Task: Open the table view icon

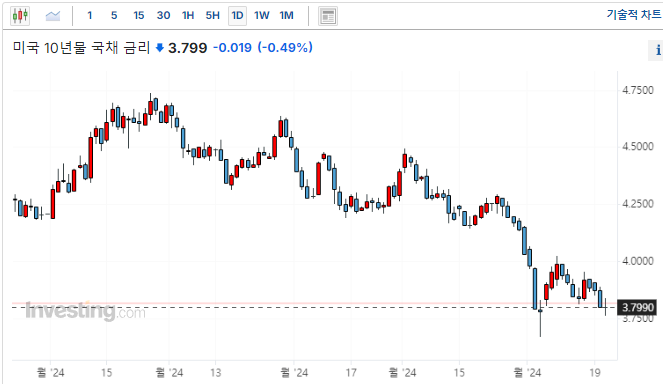Action: click(x=328, y=16)
